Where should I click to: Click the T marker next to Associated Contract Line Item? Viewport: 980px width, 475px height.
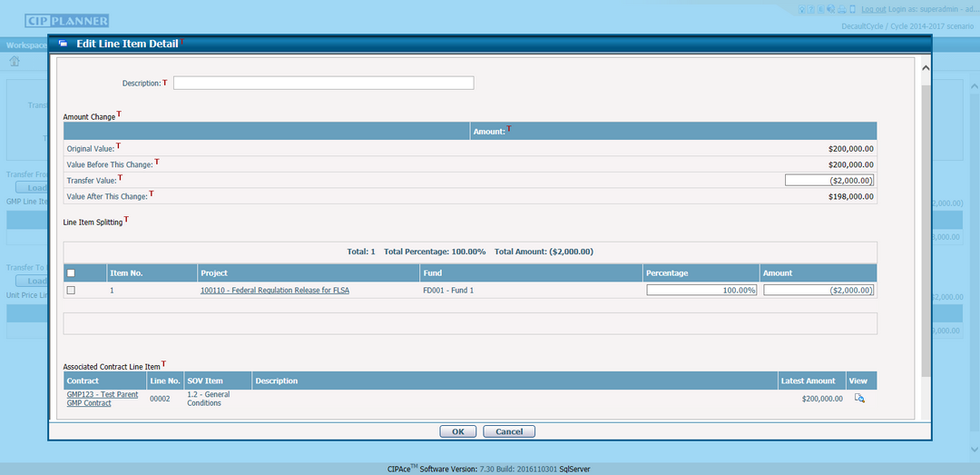163,364
